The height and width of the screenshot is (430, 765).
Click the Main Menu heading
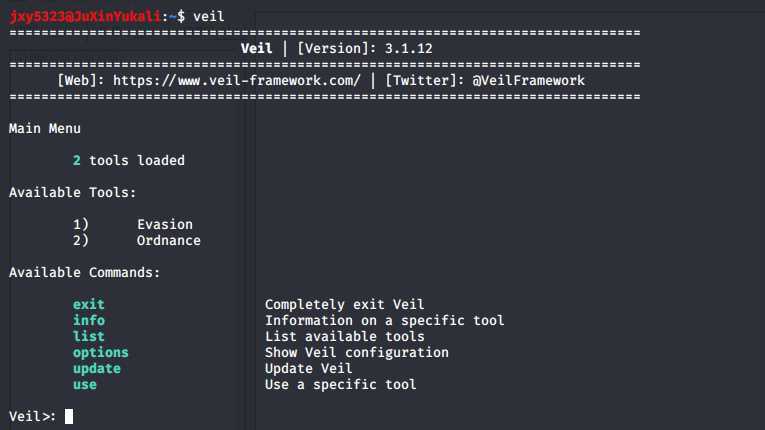[45, 129]
